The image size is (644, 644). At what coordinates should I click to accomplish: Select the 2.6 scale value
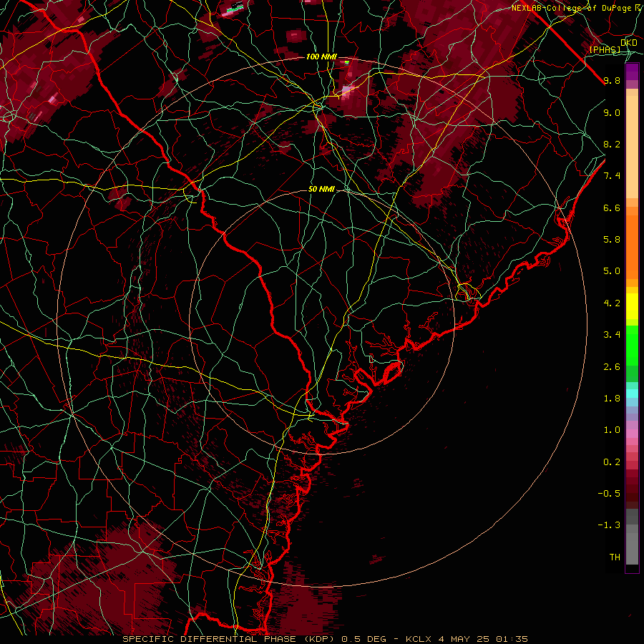pyautogui.click(x=612, y=367)
